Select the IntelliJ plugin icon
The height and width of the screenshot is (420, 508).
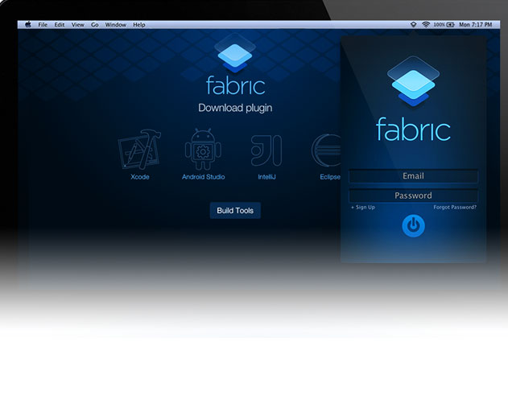coord(266,150)
